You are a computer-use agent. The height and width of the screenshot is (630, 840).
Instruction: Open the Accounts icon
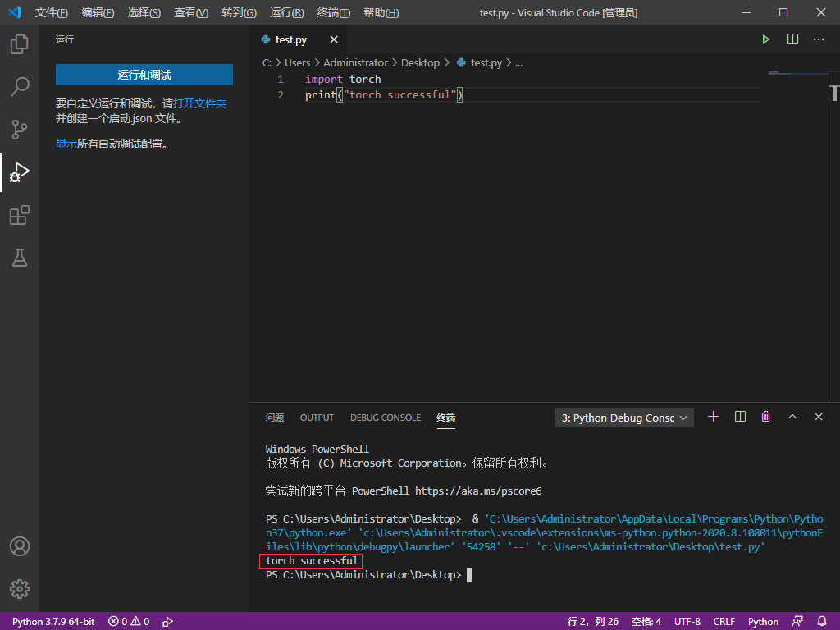click(x=20, y=546)
